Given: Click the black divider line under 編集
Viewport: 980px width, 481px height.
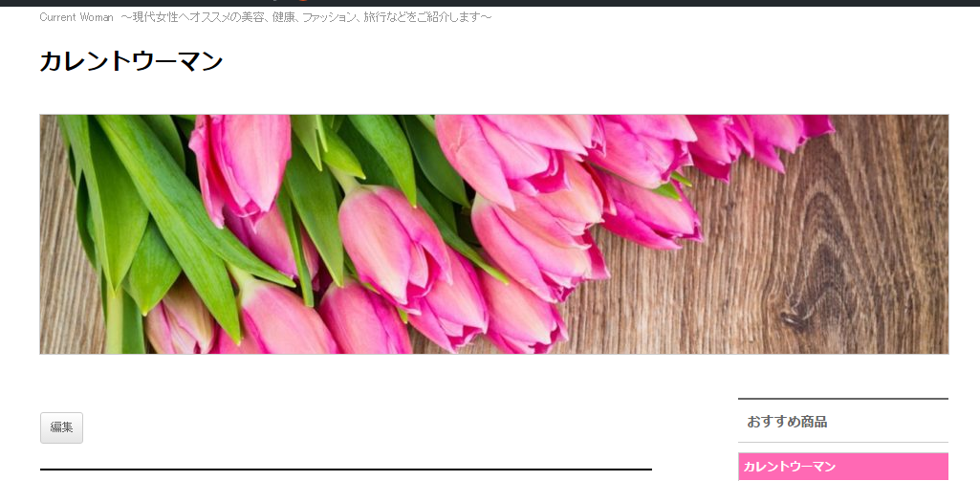Looking at the screenshot, I should (345, 470).
